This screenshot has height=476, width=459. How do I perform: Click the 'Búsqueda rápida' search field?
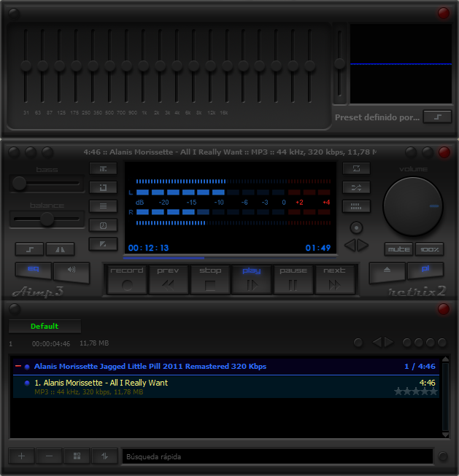pyautogui.click(x=277, y=456)
